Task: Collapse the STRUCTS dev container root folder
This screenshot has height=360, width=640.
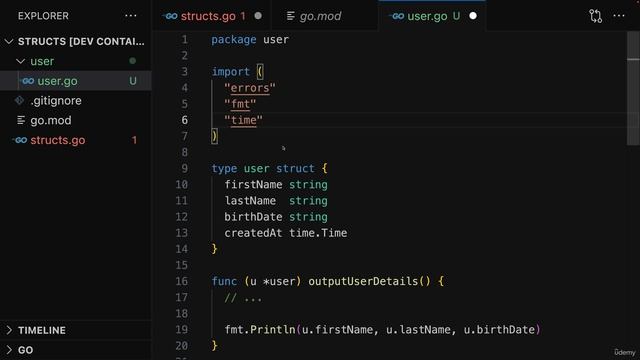Action: coord(9,42)
